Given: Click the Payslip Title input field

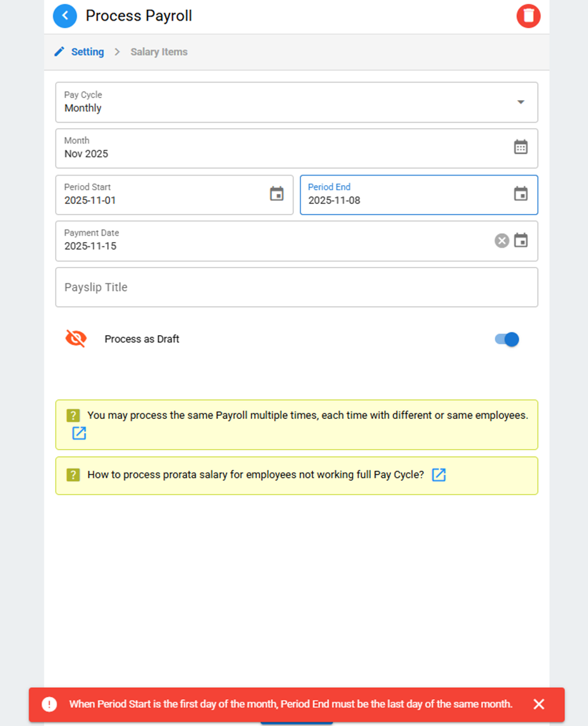Looking at the screenshot, I should click(x=297, y=288).
